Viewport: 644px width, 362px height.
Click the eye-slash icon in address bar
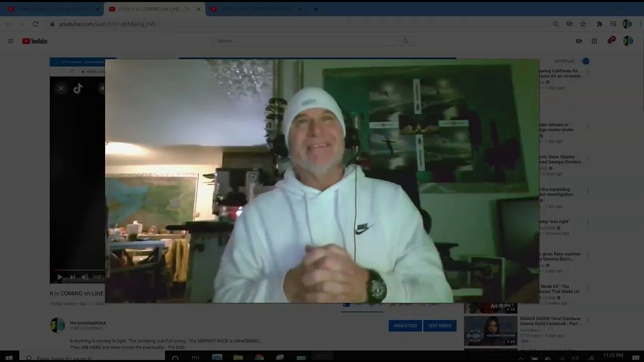pos(569,24)
